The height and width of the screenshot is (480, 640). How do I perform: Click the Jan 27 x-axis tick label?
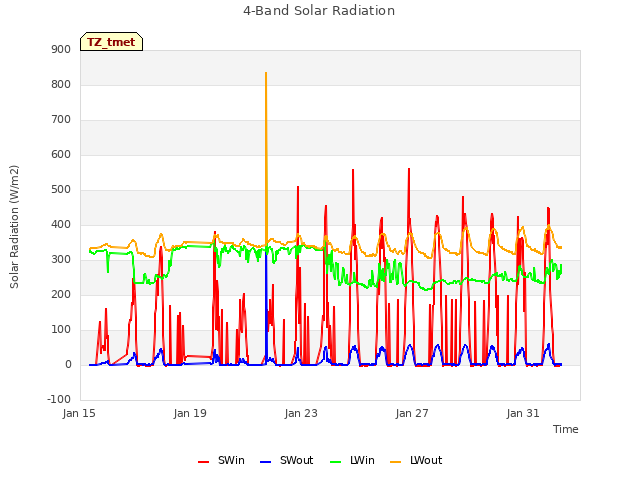pyautogui.click(x=412, y=413)
